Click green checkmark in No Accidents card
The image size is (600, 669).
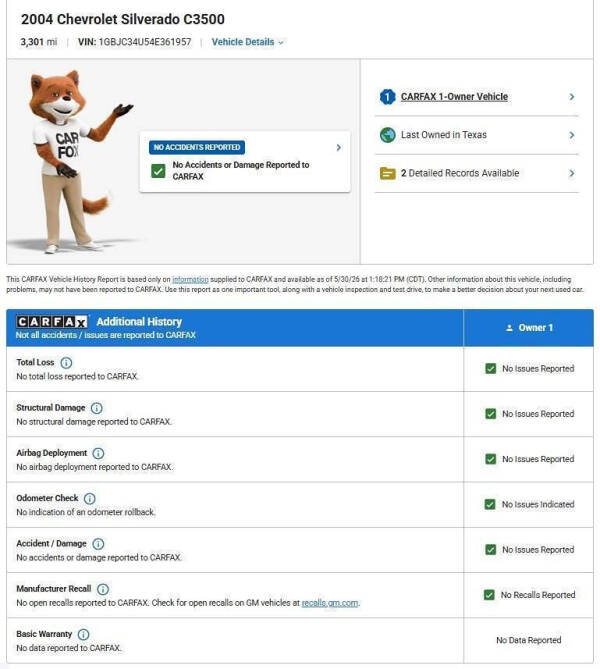[158, 171]
